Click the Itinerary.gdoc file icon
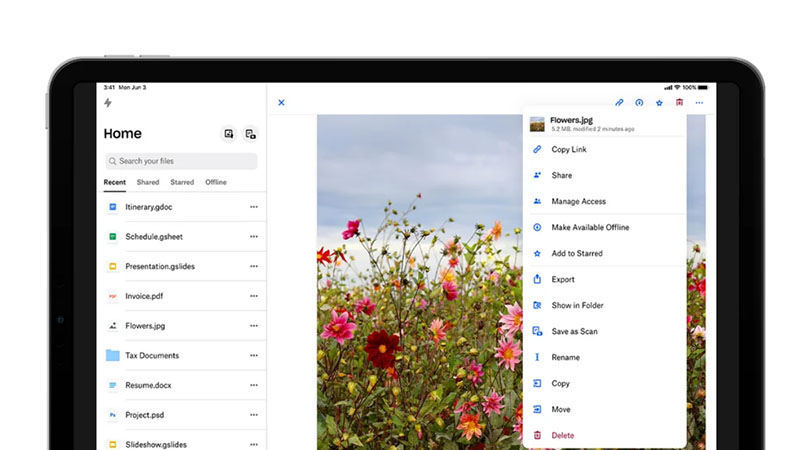Screen dimensions: 800x450 tap(113, 207)
